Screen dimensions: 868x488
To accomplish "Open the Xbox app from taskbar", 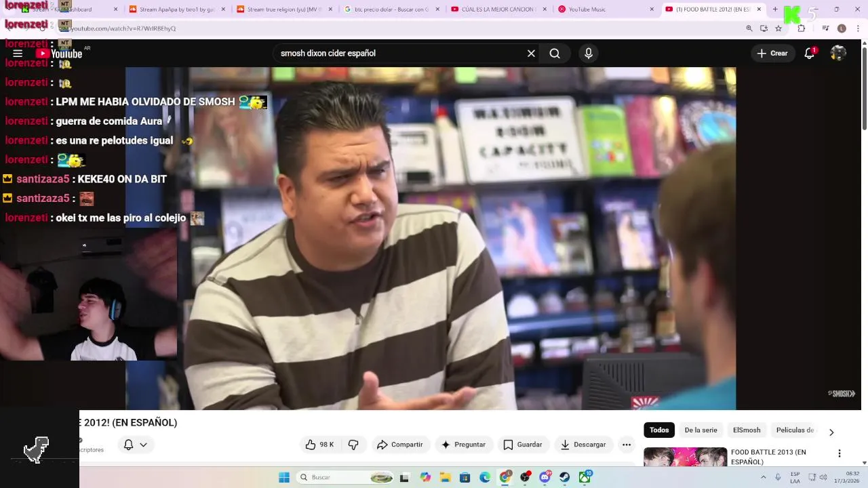I will click(585, 477).
